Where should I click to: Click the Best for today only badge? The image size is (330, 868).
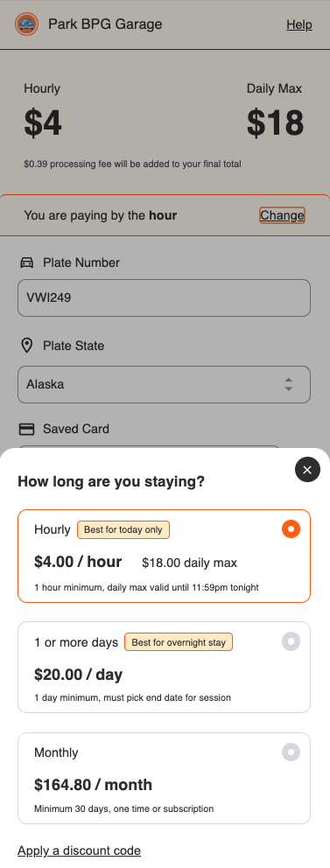(123, 529)
